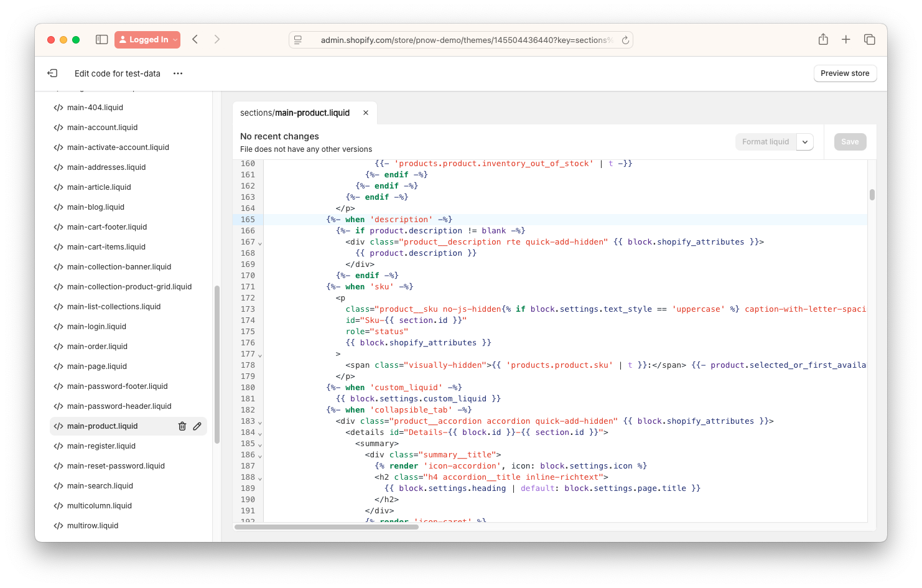The width and height of the screenshot is (922, 588).
Task: Collapse the code fold at line 183
Action: (260, 422)
